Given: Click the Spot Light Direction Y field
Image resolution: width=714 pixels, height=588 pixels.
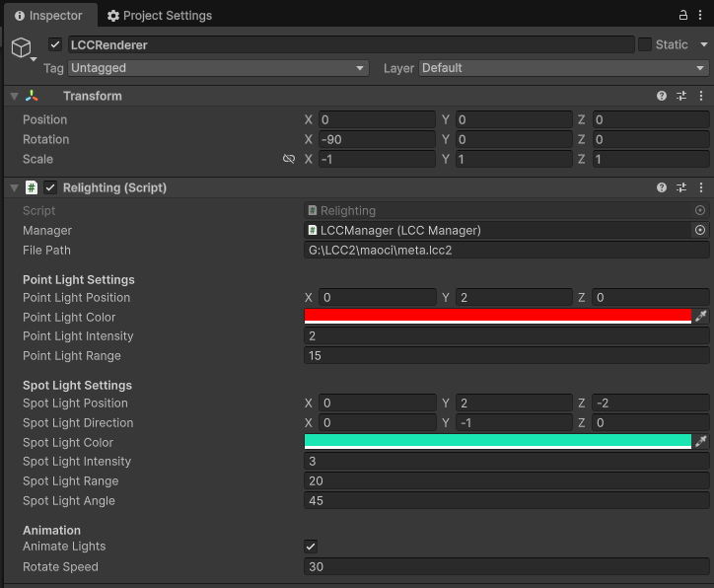Looking at the screenshot, I should pos(514,422).
